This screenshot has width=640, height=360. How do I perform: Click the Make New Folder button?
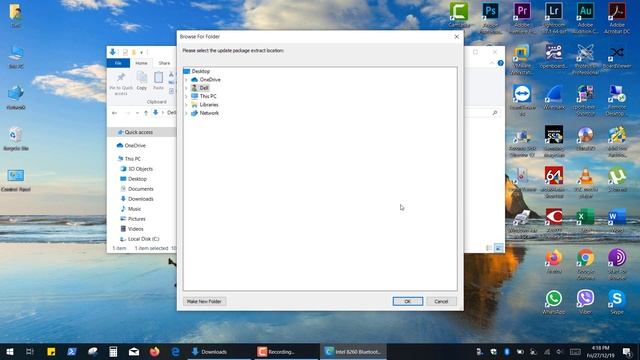point(204,301)
